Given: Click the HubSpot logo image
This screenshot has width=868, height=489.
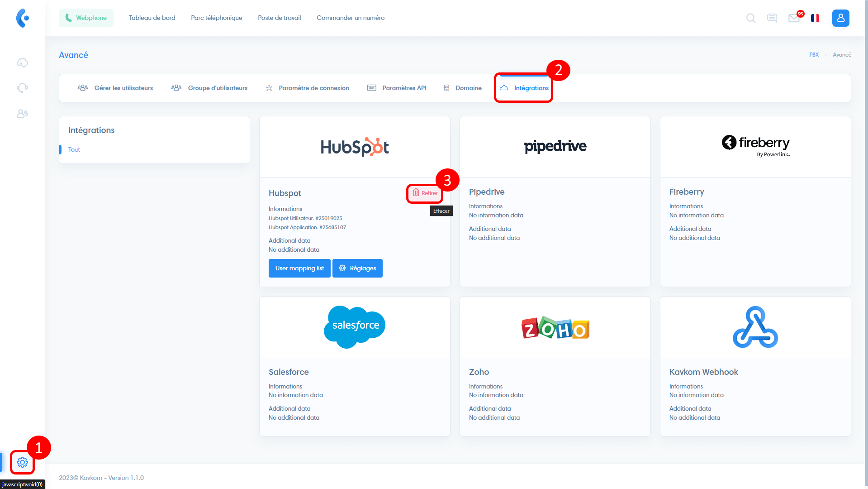Looking at the screenshot, I should pos(355,147).
